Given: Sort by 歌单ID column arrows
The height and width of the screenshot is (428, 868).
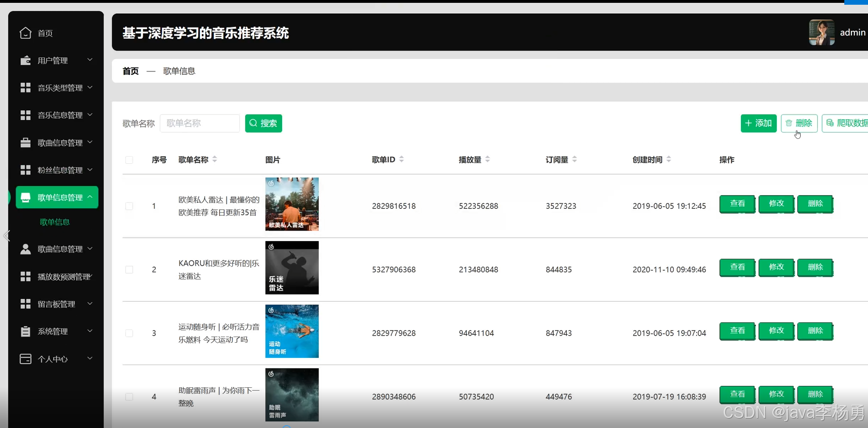Looking at the screenshot, I should coord(401,159).
